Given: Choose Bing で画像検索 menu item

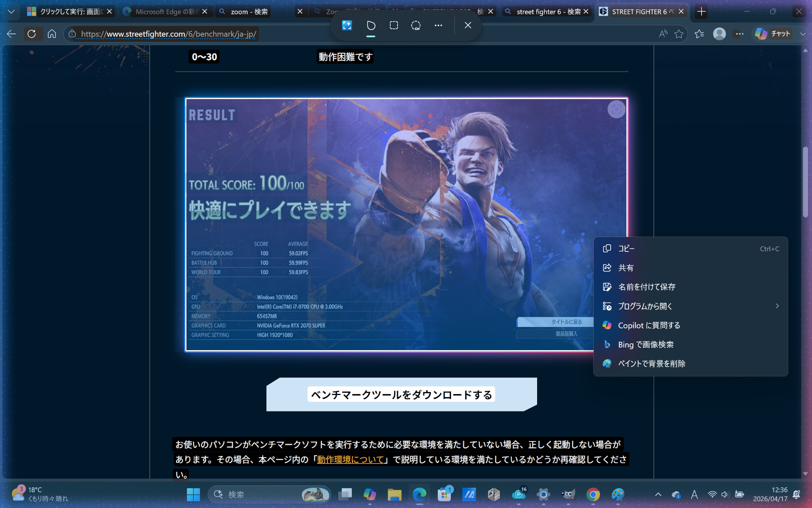Looking at the screenshot, I should pos(691,344).
